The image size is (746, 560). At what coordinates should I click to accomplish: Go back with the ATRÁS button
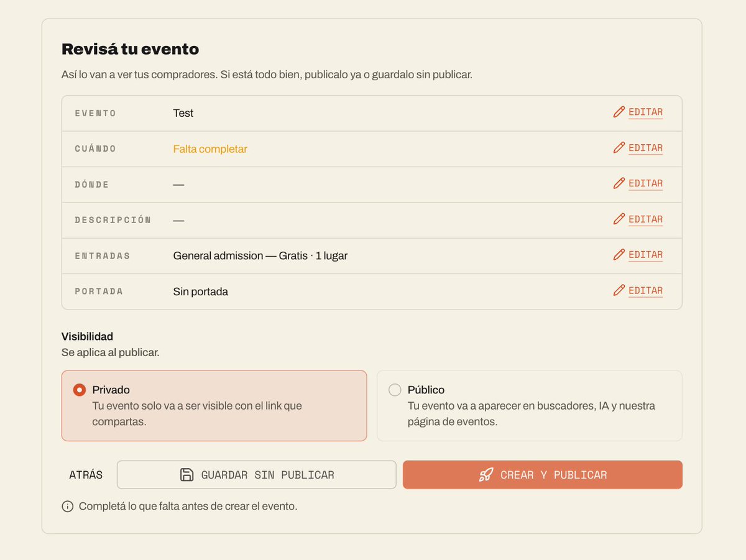(x=86, y=475)
